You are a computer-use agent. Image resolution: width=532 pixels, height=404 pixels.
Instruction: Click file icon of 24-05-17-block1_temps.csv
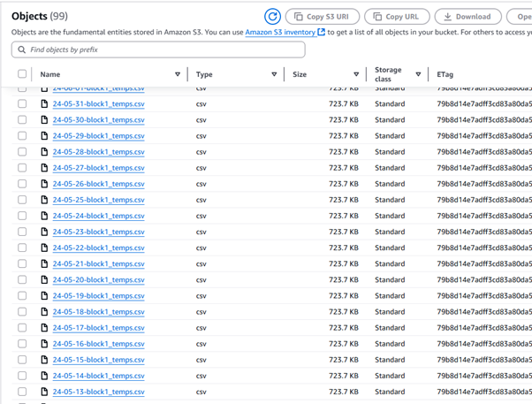(44, 328)
